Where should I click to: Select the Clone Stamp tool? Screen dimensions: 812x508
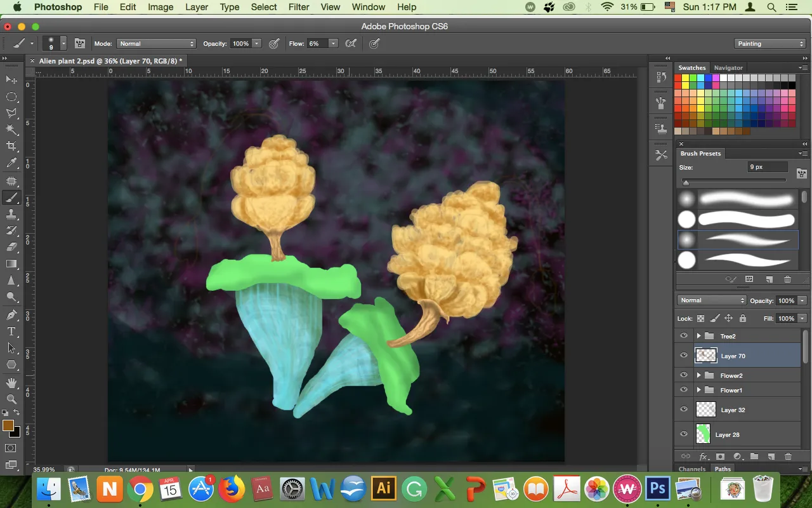click(x=11, y=215)
